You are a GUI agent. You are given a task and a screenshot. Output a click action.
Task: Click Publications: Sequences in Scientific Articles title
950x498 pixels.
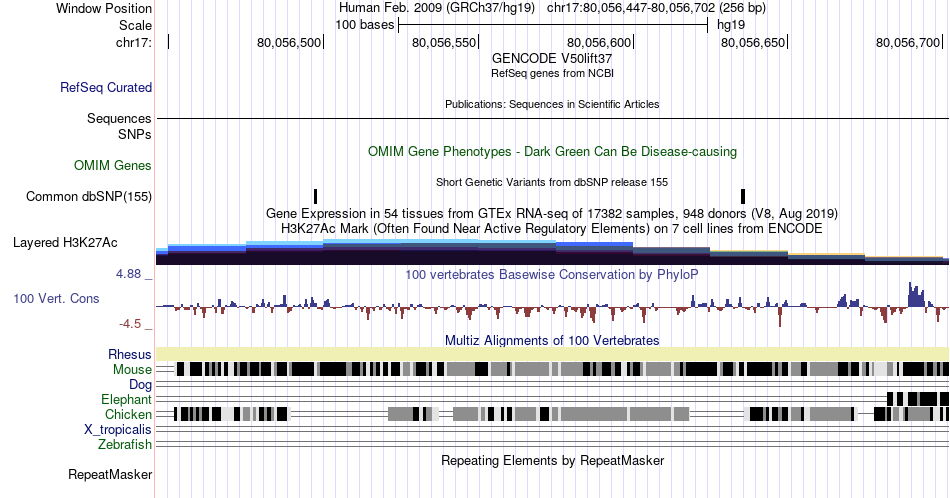(x=552, y=104)
